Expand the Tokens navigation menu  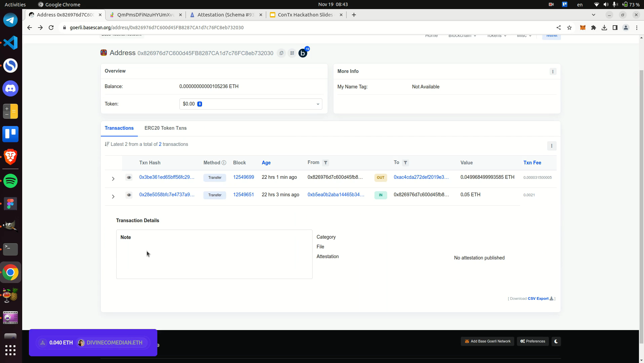[496, 36]
